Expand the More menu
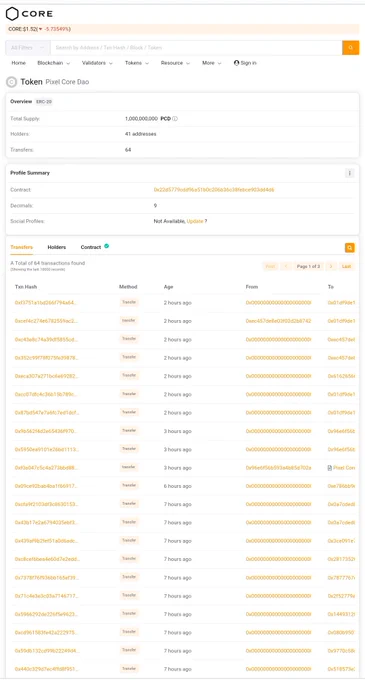 click(x=212, y=63)
